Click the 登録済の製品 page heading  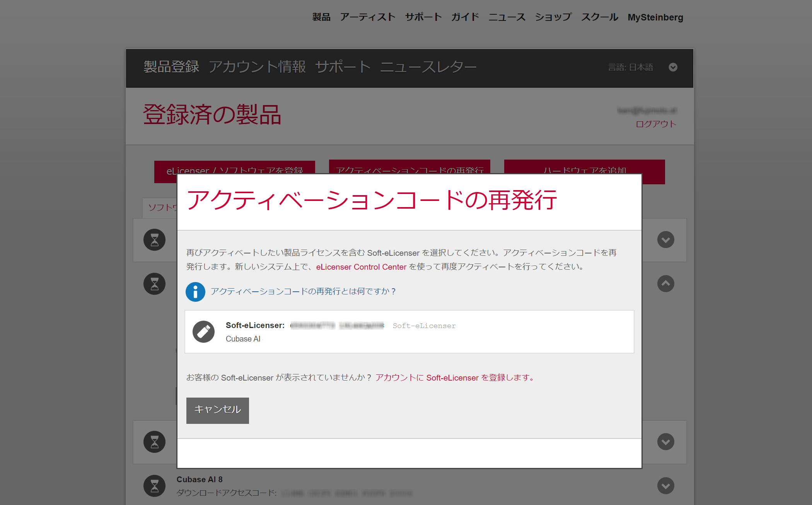(x=212, y=115)
